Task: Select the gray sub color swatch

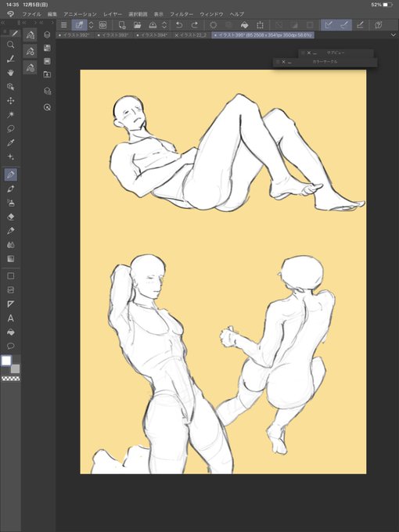Action: point(16,368)
